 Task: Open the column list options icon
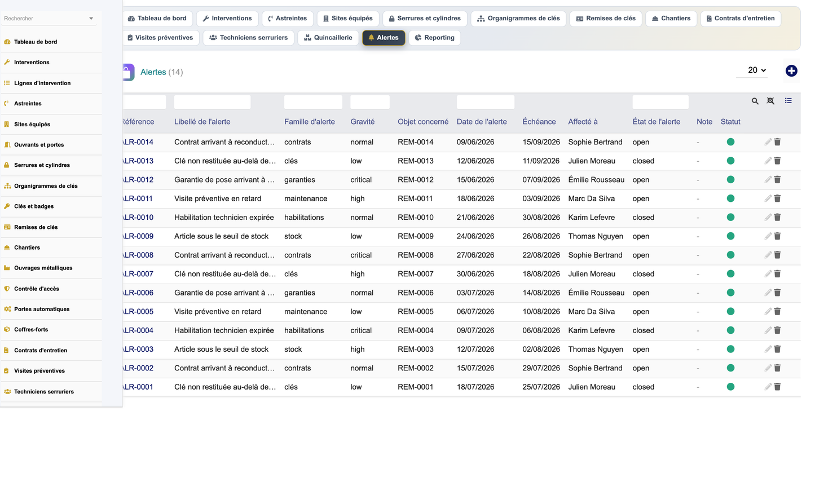[x=788, y=100]
